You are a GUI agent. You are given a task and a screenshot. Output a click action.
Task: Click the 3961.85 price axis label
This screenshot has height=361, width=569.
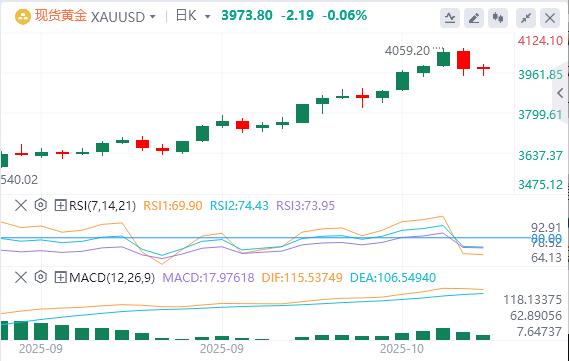click(540, 75)
